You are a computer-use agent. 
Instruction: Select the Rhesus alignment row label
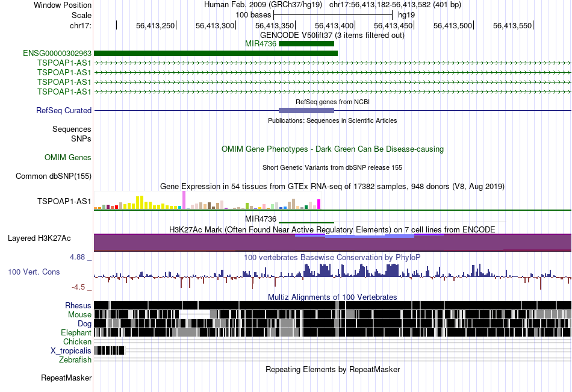point(78,305)
